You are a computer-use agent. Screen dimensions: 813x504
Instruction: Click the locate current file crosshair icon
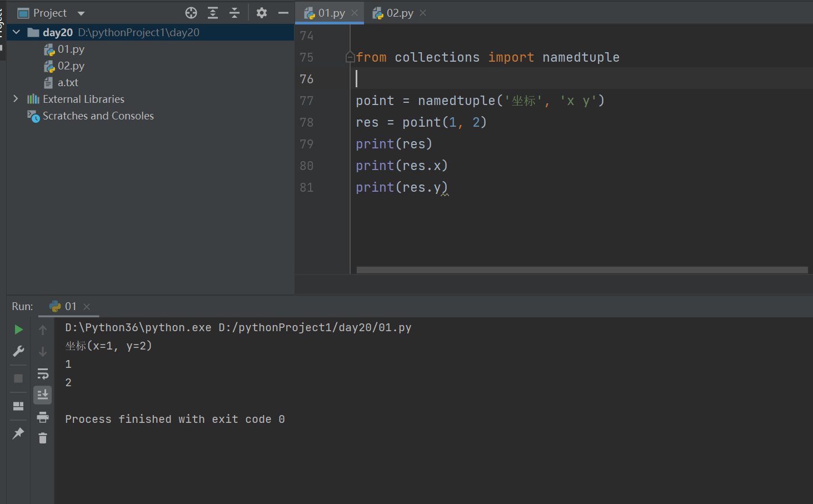[191, 13]
